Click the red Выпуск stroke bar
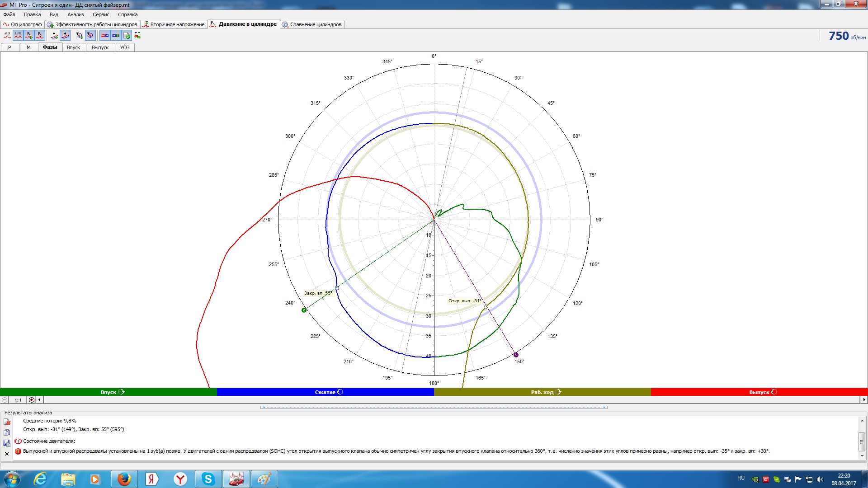Screen dimensions: 868x488 coord(759,392)
